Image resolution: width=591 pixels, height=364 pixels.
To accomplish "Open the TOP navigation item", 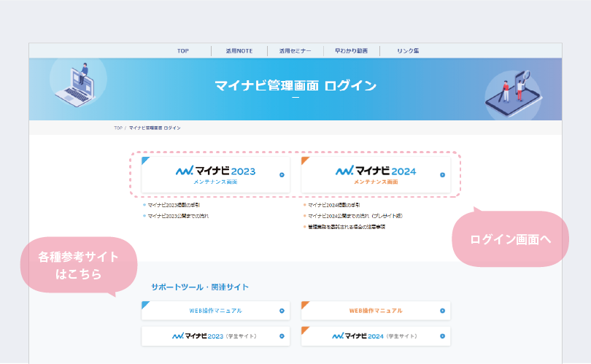I will 183,51.
